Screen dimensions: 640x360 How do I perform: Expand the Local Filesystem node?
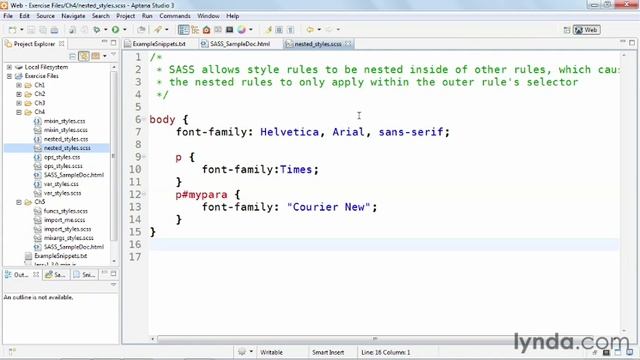coord(9,67)
